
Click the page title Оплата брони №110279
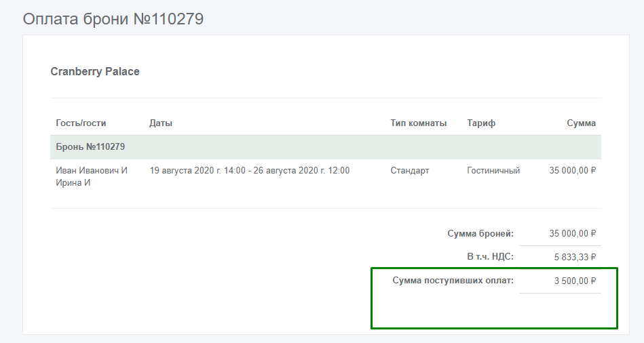pos(113,19)
